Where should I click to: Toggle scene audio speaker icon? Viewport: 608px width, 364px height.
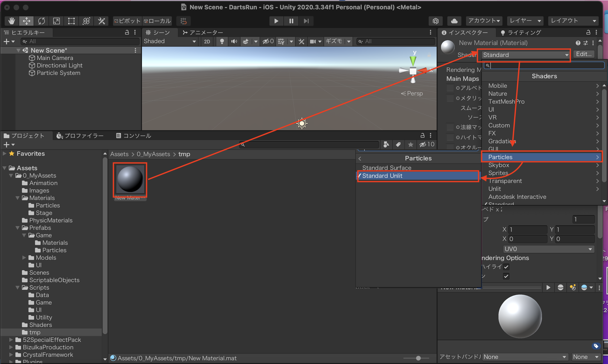tap(234, 41)
